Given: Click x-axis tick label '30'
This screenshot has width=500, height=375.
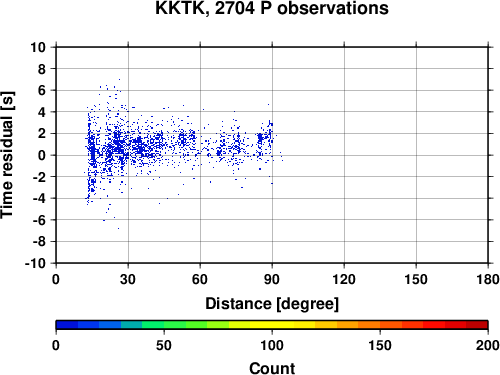Looking at the screenshot, I should pos(128,279).
